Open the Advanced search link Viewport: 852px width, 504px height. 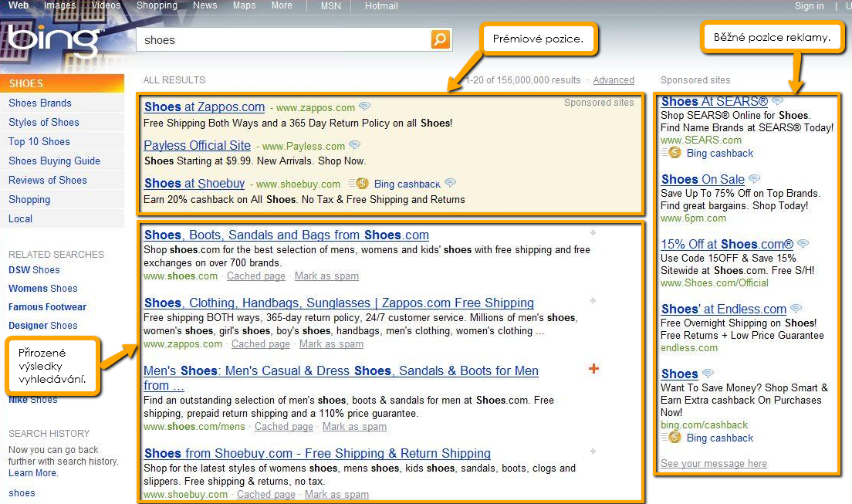pos(614,80)
